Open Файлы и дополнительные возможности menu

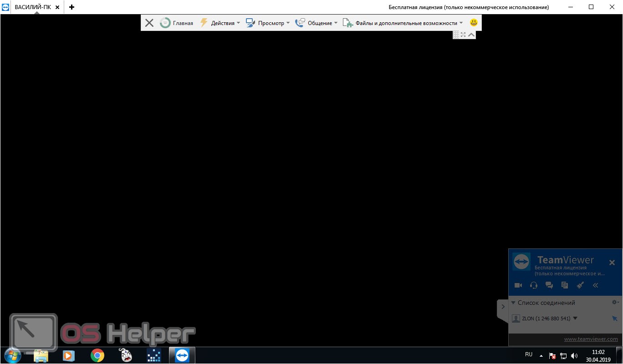click(x=403, y=23)
